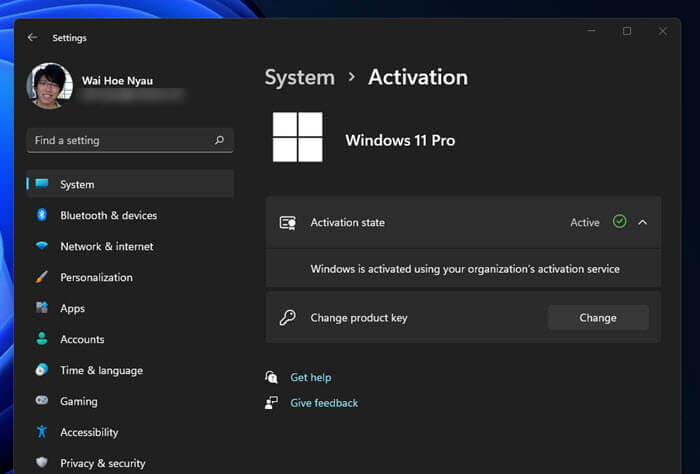Click the Find a setting search box

pyautogui.click(x=130, y=140)
